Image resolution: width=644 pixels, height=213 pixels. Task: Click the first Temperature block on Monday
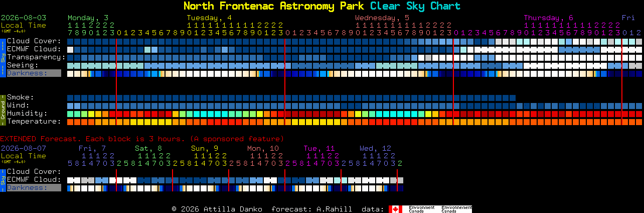(x=70, y=122)
